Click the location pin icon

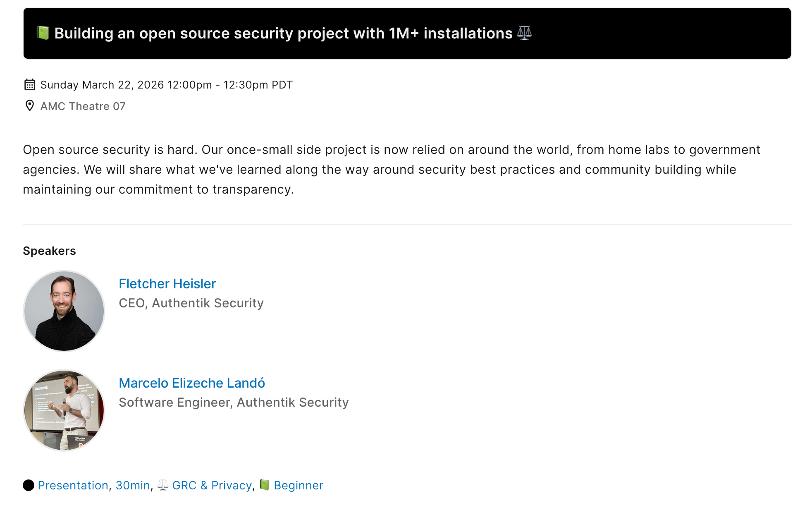point(29,106)
